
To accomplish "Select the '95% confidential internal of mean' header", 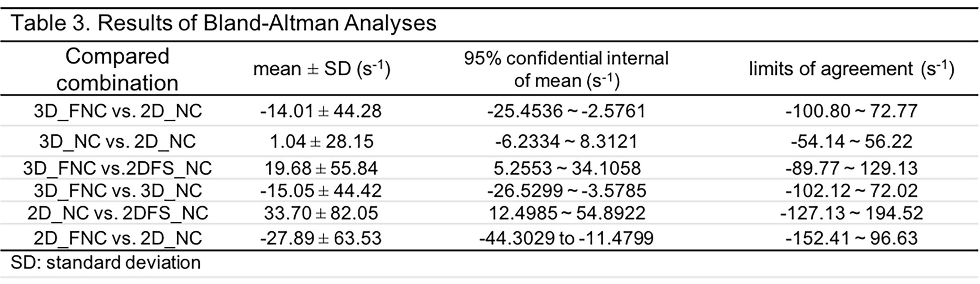I will [566, 69].
